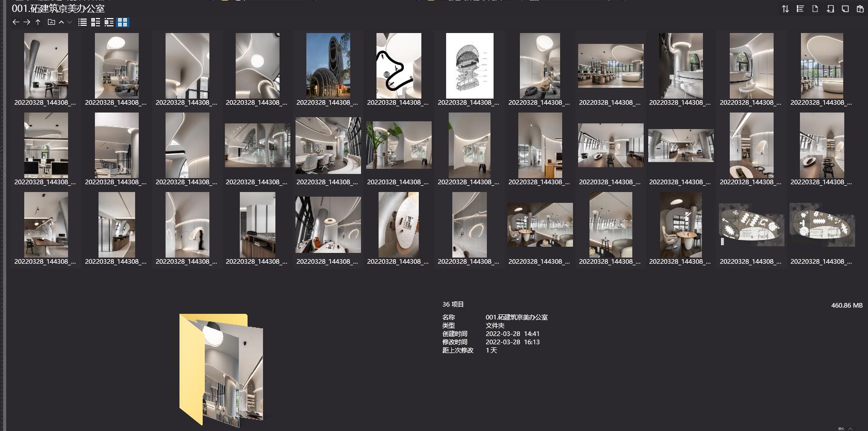Select the exploded axonometric drawing thumbnail
This screenshot has width=868, height=431.
click(x=469, y=66)
